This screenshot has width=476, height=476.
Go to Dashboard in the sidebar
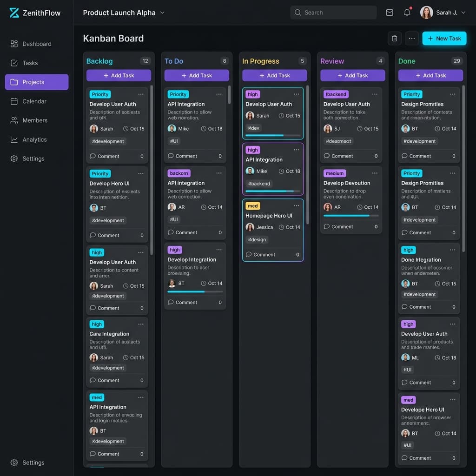(x=37, y=44)
